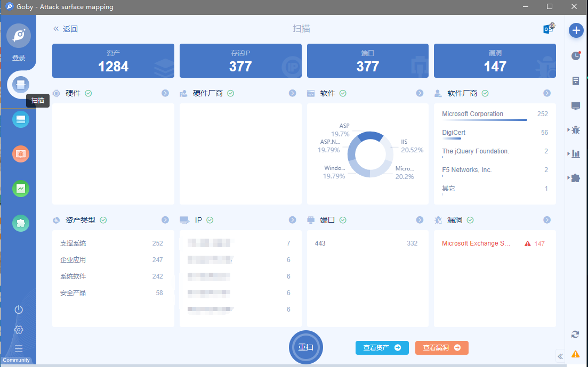Open the hamburger menu at bottom left
This screenshot has height=367, width=588.
click(19, 349)
